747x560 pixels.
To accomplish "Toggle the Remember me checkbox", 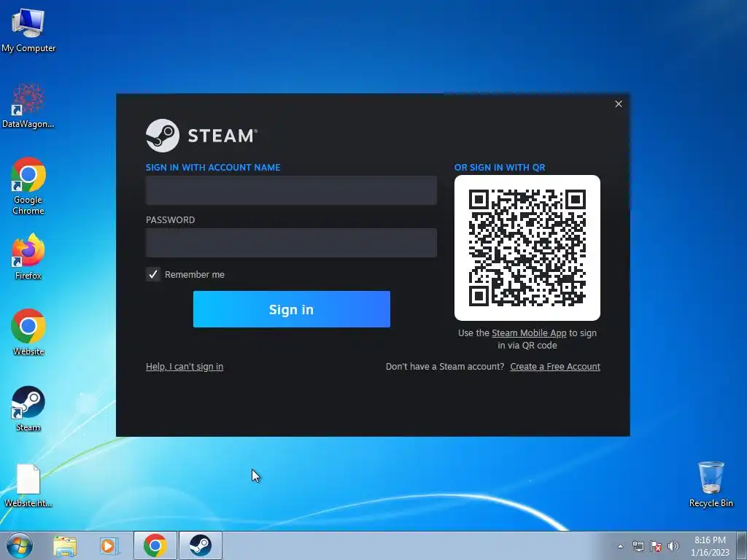I will [153, 274].
